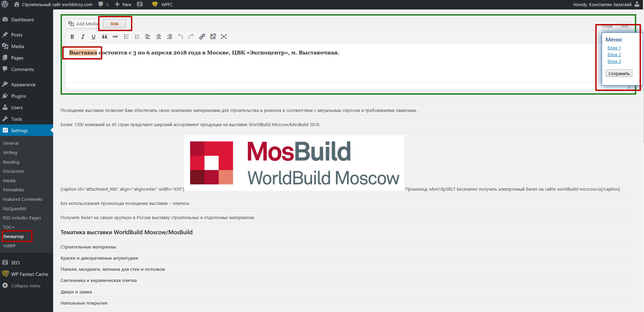
Task: Open TOC+ settings
Action: point(9,227)
